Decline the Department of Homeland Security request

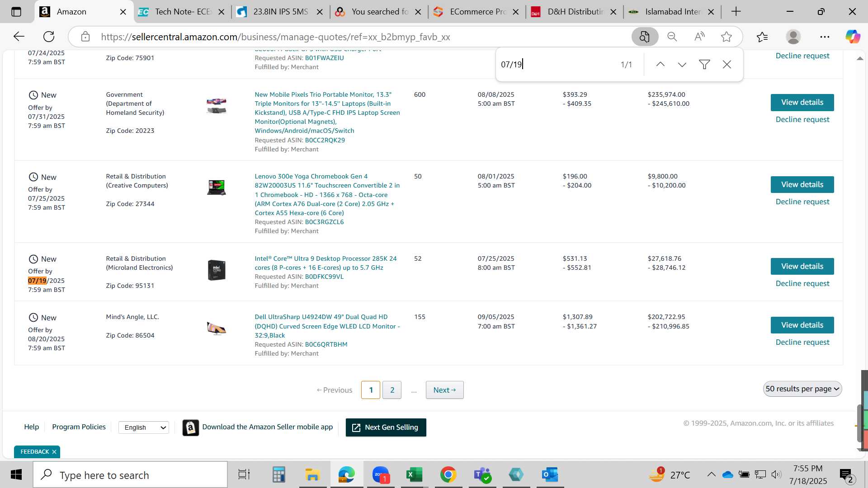tap(802, 120)
